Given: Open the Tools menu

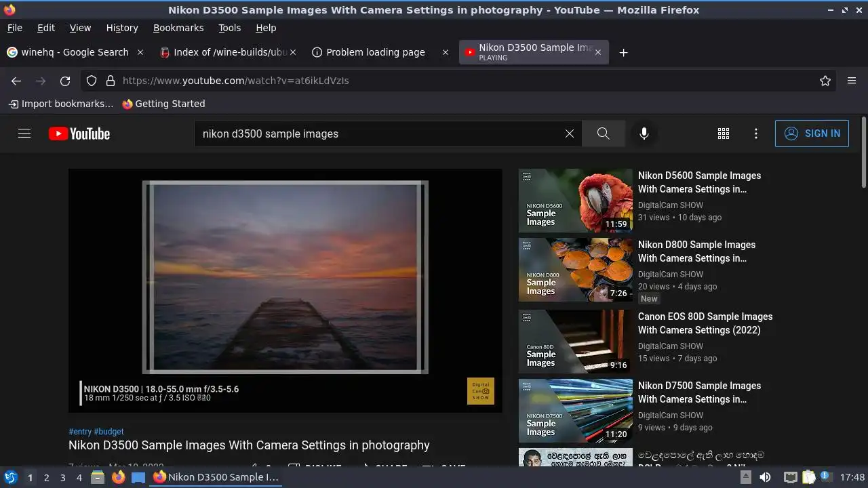Looking at the screenshot, I should click(229, 28).
